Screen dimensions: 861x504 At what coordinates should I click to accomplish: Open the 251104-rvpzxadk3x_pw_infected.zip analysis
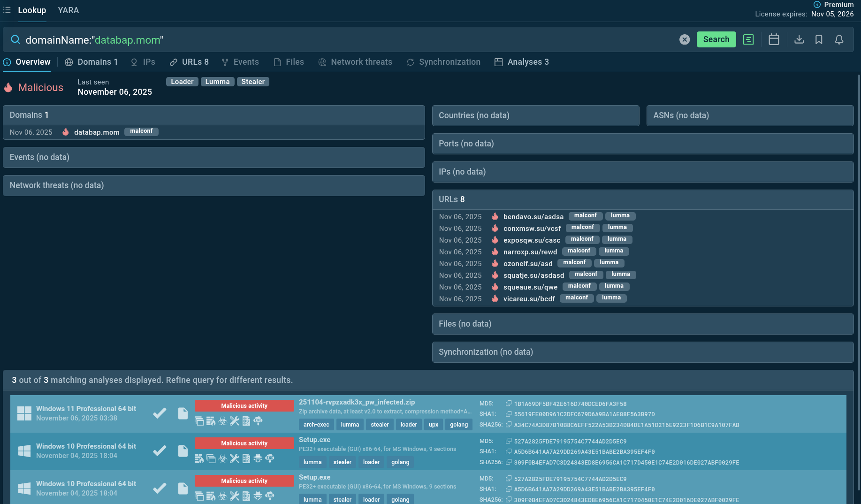click(357, 402)
